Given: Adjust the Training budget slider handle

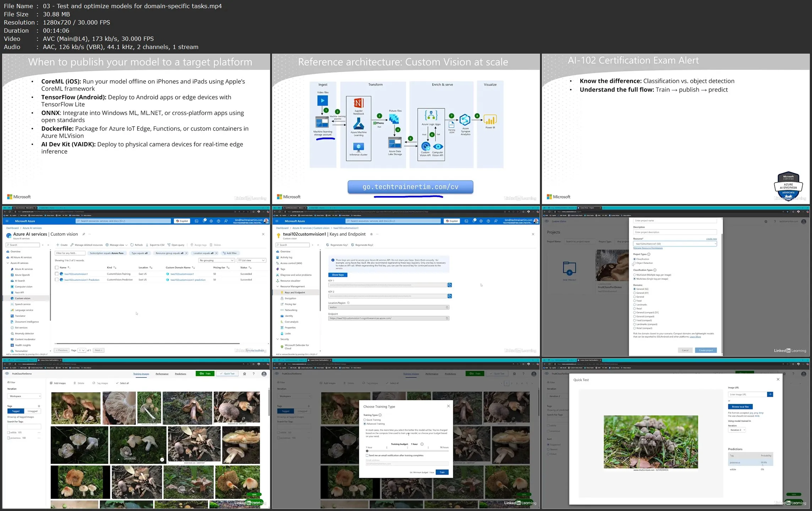Looking at the screenshot, I should pos(367,451).
